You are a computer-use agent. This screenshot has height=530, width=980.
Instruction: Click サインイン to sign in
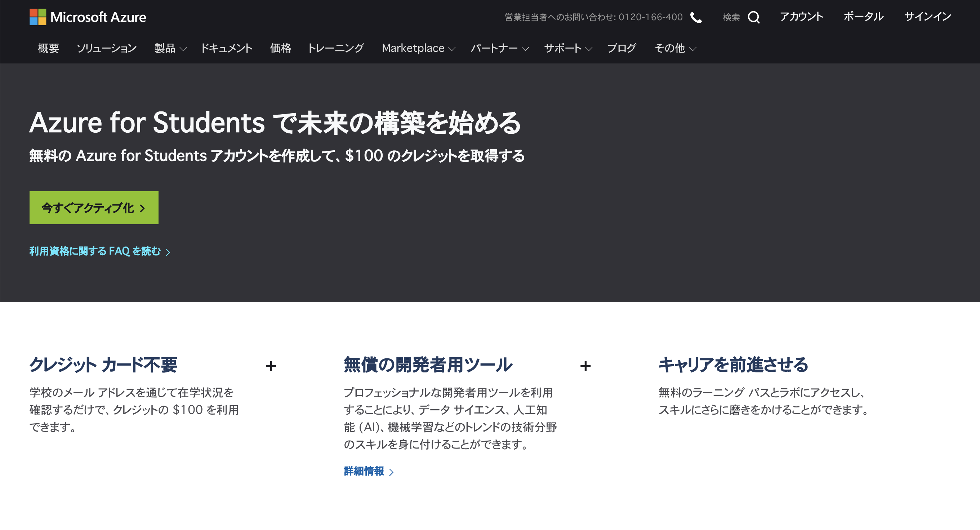point(927,17)
